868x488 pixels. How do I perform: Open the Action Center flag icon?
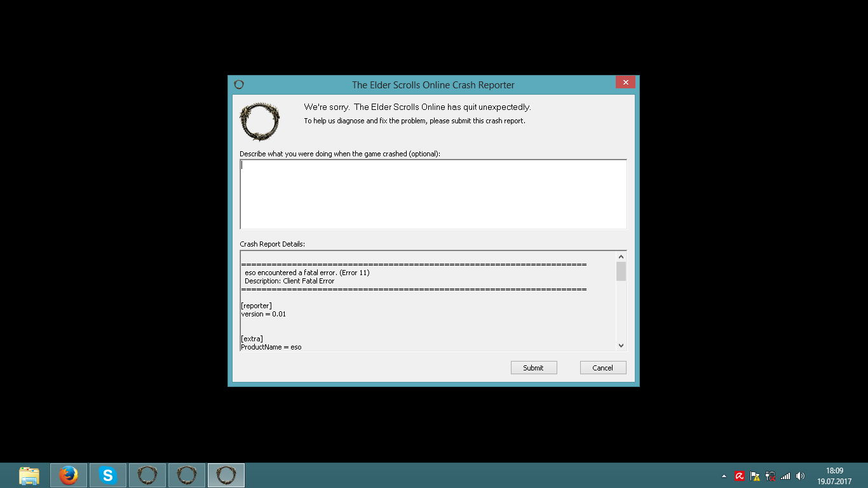pos(755,476)
